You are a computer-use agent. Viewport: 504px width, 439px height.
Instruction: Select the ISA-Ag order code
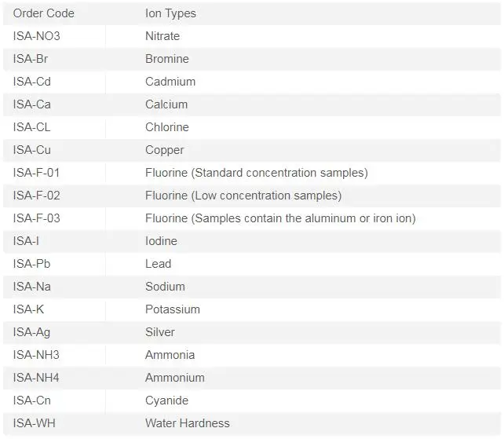pyautogui.click(x=31, y=332)
